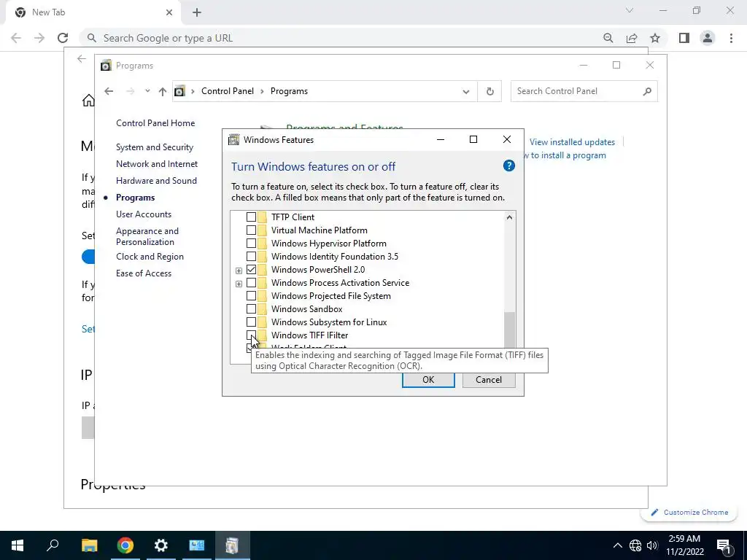
Task: Enable Virtual Machine Platform checkbox
Action: [x=251, y=230]
